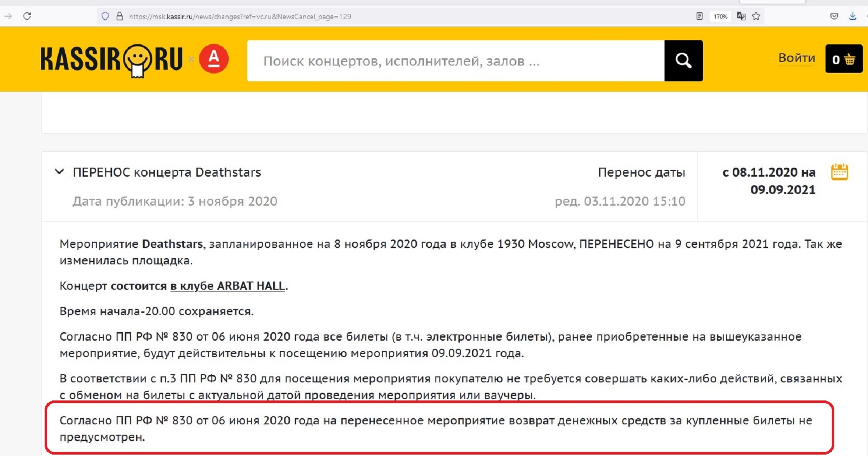
Task: Open the ПЕРЕНОС концерта Deathstars headline
Action: click(x=167, y=172)
